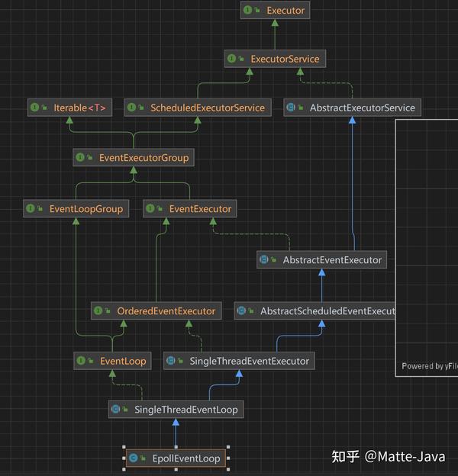
Task: Click abstract class icon beside SingleThreadEventExecutor
Action: click(x=171, y=361)
